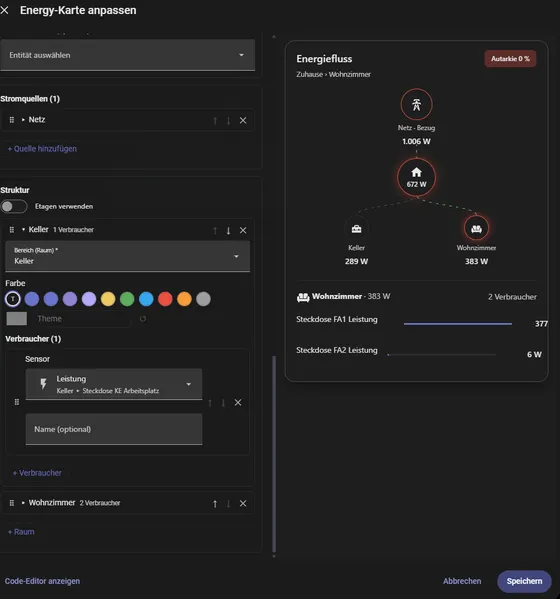Reset the Theme color with refresh icon
The height and width of the screenshot is (599, 560).
(142, 319)
